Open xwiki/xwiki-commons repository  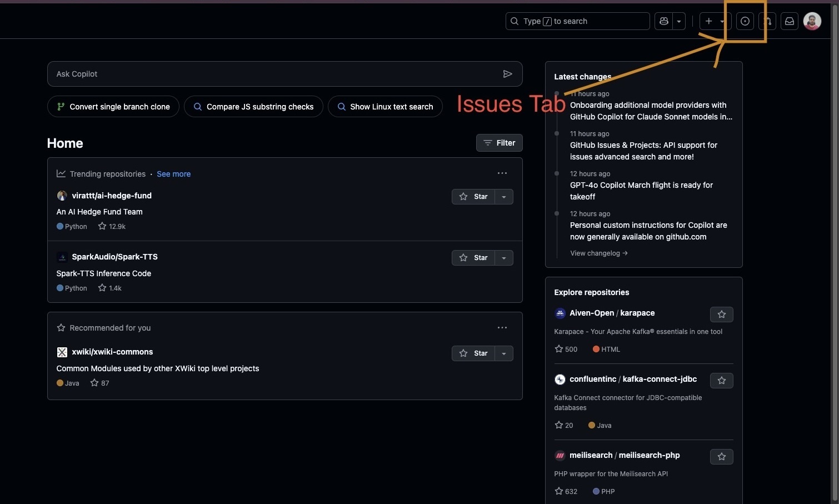[112, 352]
